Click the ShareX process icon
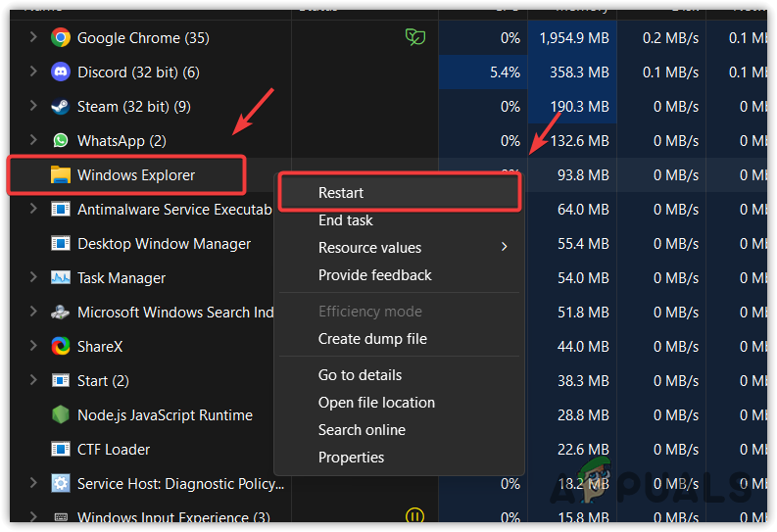This screenshot has width=777, height=532. click(x=61, y=346)
